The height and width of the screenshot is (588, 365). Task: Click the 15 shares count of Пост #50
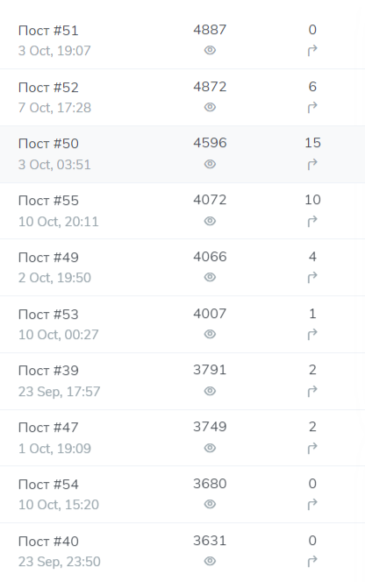pos(312,143)
